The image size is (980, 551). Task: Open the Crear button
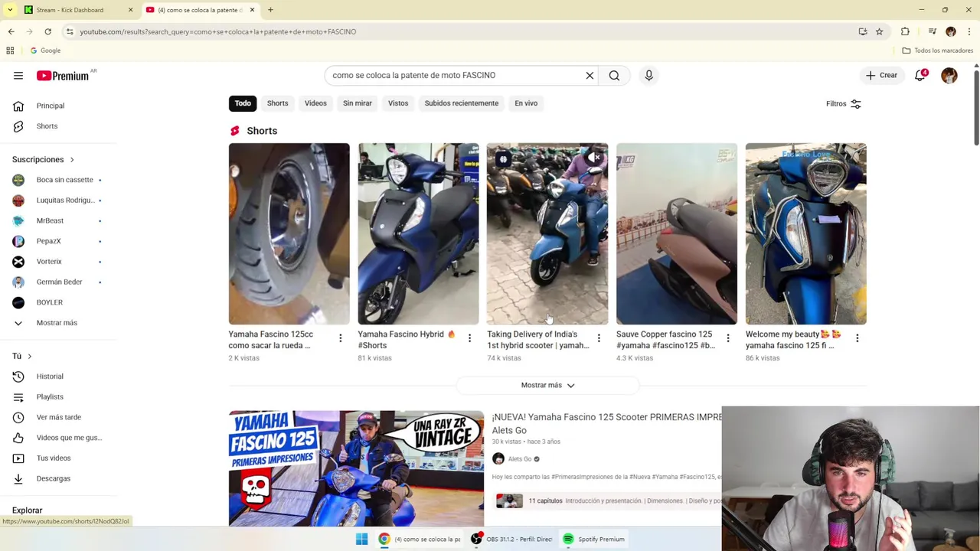(x=881, y=75)
